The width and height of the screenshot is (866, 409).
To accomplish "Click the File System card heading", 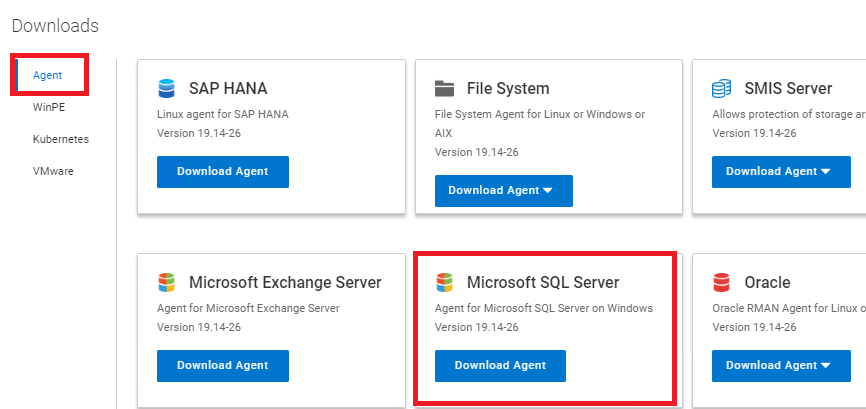I will (x=508, y=88).
